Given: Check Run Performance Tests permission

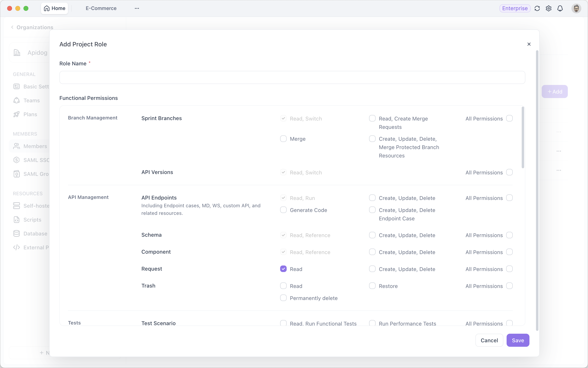Looking at the screenshot, I should point(372,323).
